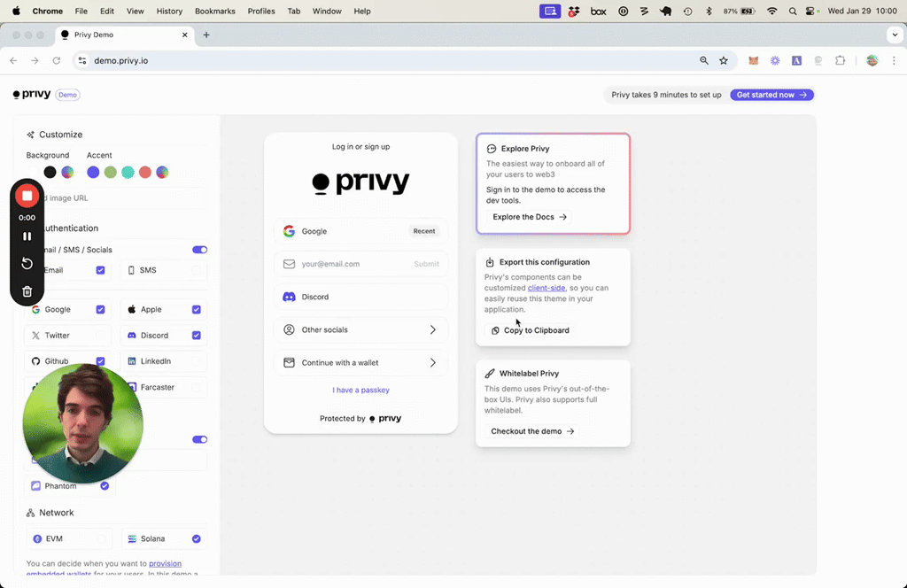Image resolution: width=907 pixels, height=588 pixels.
Task: Open the client-side link
Action: [546, 288]
